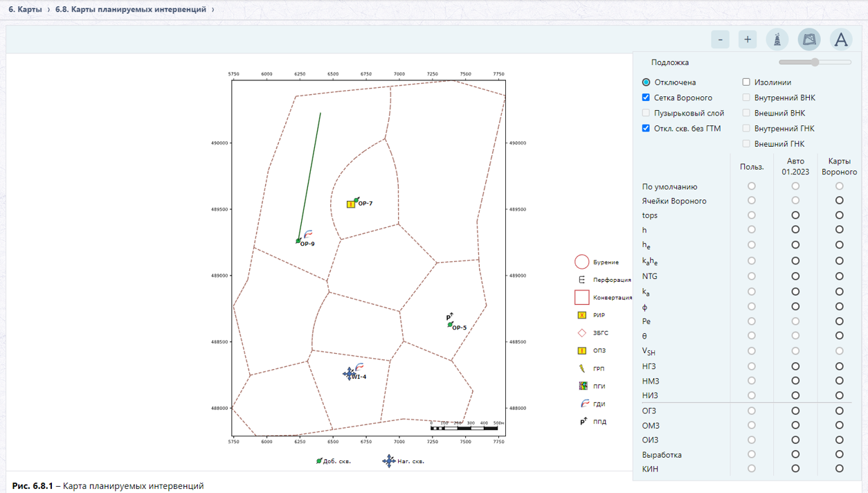
Task: Select the OP-7 well marker on map
Action: (356, 201)
